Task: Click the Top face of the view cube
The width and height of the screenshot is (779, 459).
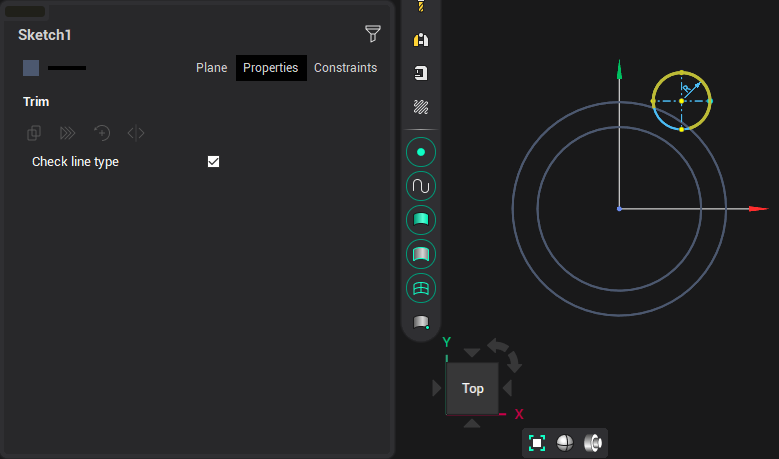Action: click(x=472, y=388)
